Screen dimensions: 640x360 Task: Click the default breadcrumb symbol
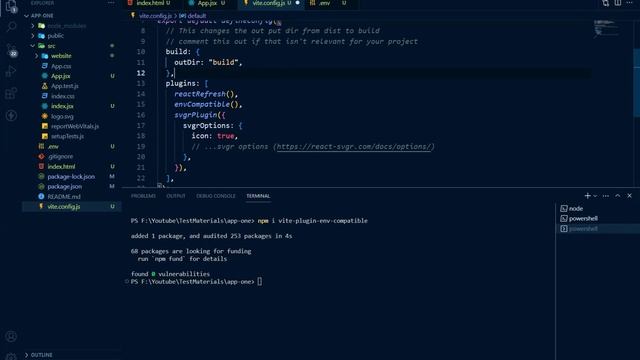(x=196, y=16)
